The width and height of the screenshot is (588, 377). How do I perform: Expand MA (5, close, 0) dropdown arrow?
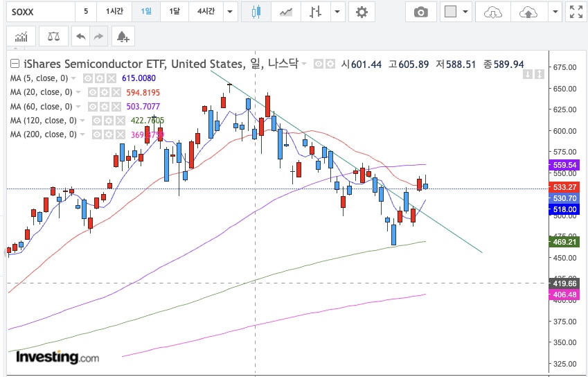point(73,78)
